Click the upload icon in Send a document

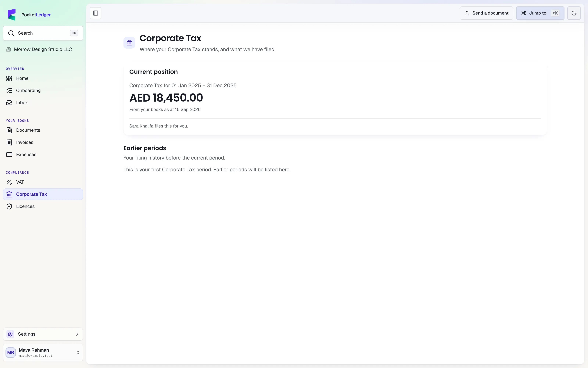click(467, 13)
